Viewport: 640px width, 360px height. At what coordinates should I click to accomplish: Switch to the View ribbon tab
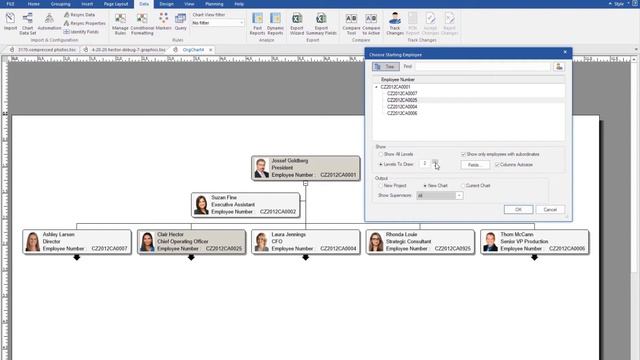tap(189, 4)
